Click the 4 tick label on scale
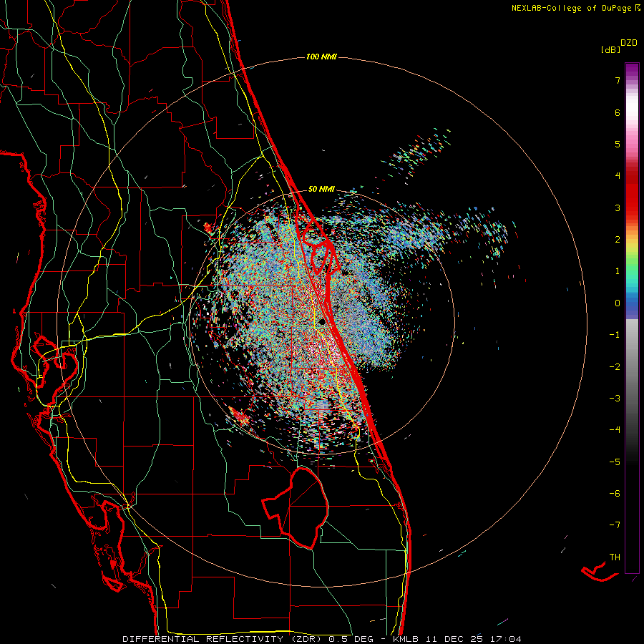Screen dimensions: 644x644 (x=618, y=176)
